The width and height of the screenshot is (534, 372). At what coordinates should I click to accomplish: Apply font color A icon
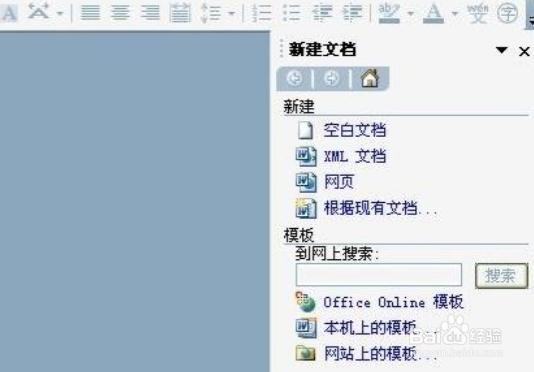(433, 14)
